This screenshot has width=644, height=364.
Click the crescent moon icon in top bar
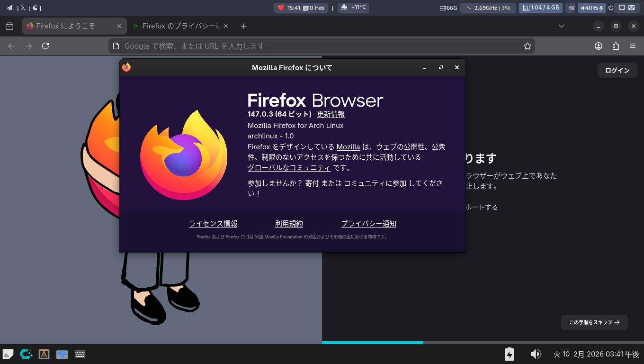35,8
